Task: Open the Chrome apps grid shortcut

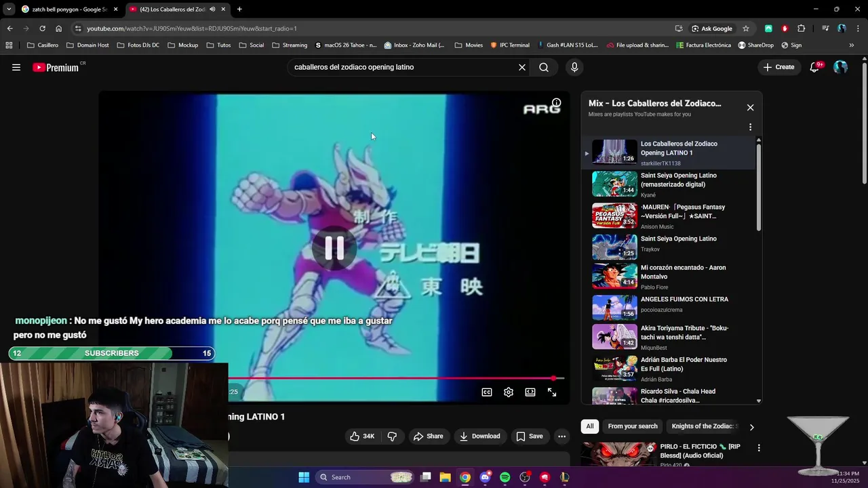Action: (9, 45)
